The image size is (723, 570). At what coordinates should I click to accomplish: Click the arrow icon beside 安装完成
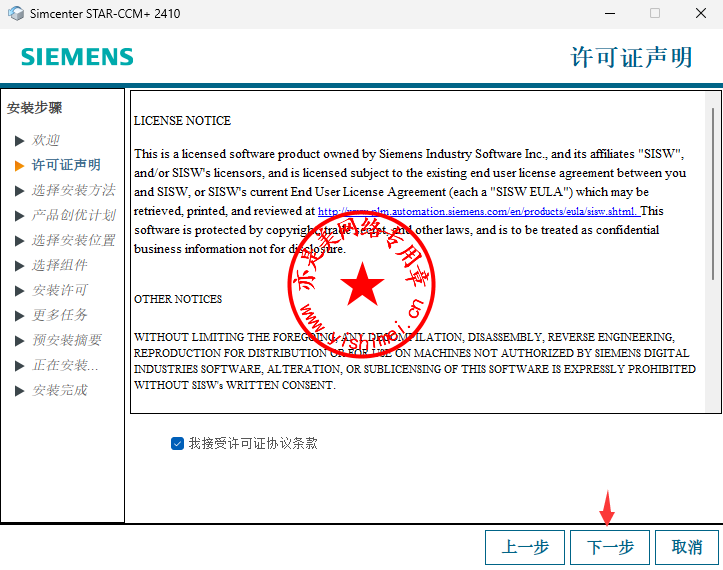coord(19,391)
